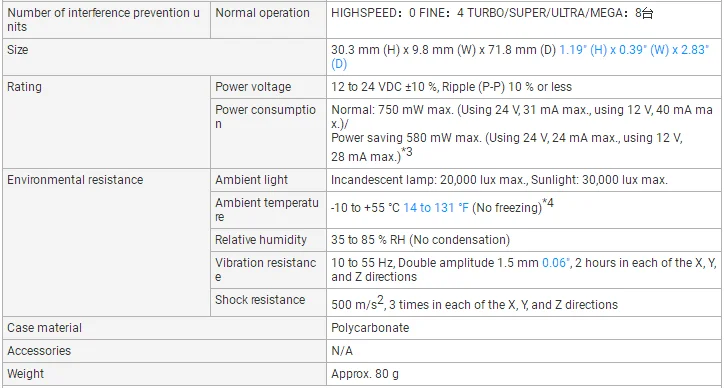Click the Ambient light label
The image size is (725, 388).
251,179
